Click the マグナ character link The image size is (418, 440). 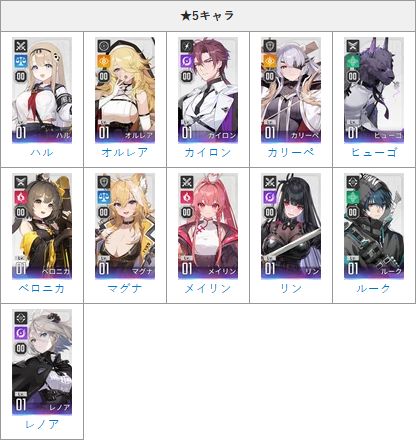pos(125,288)
